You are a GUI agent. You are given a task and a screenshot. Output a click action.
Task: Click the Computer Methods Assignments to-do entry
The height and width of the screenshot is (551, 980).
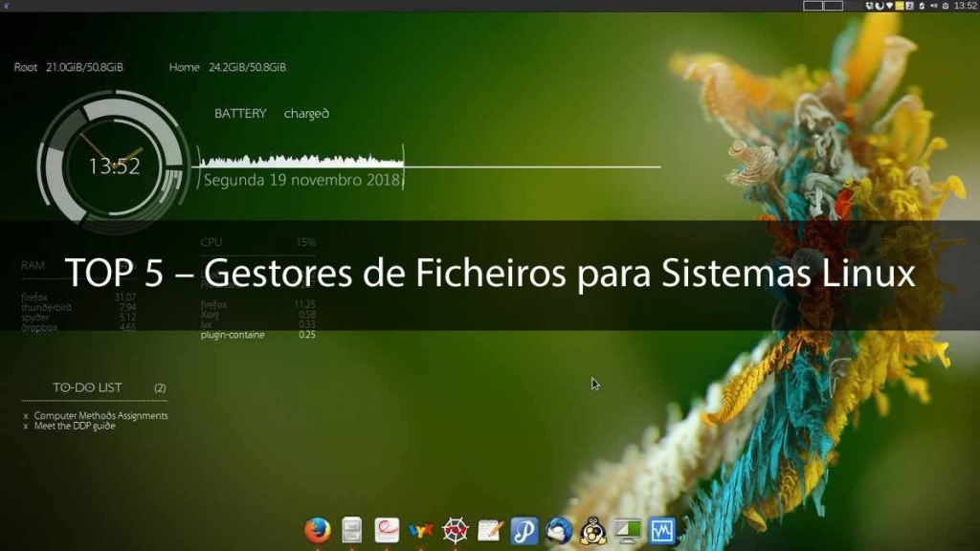click(100, 415)
